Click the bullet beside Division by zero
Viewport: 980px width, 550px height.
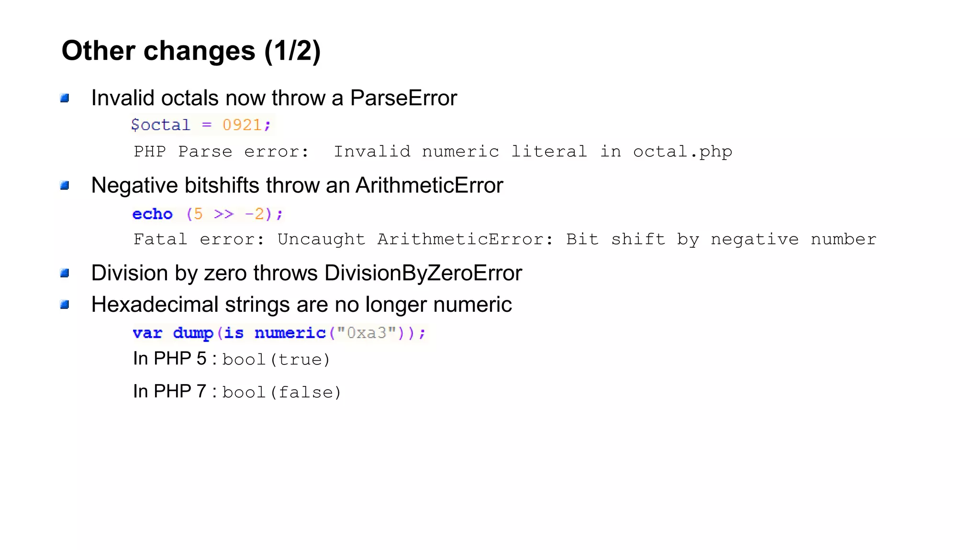pyautogui.click(x=65, y=274)
